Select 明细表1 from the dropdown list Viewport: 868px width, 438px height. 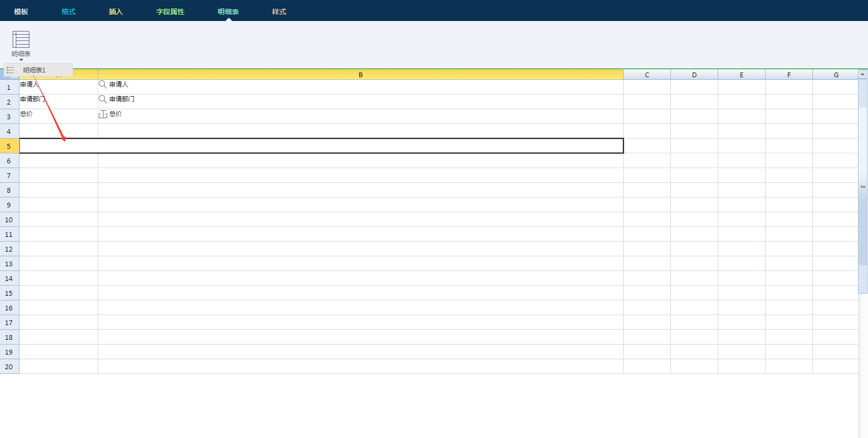35,70
